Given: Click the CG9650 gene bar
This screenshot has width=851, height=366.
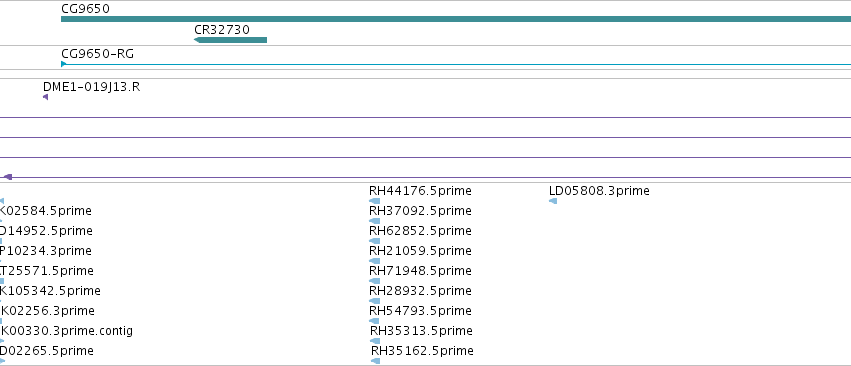Looking at the screenshot, I should point(456,19).
